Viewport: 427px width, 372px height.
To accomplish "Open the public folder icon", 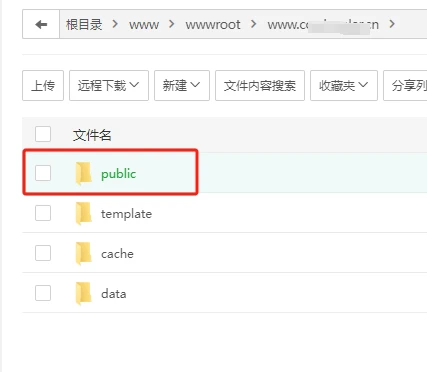I will [83, 173].
